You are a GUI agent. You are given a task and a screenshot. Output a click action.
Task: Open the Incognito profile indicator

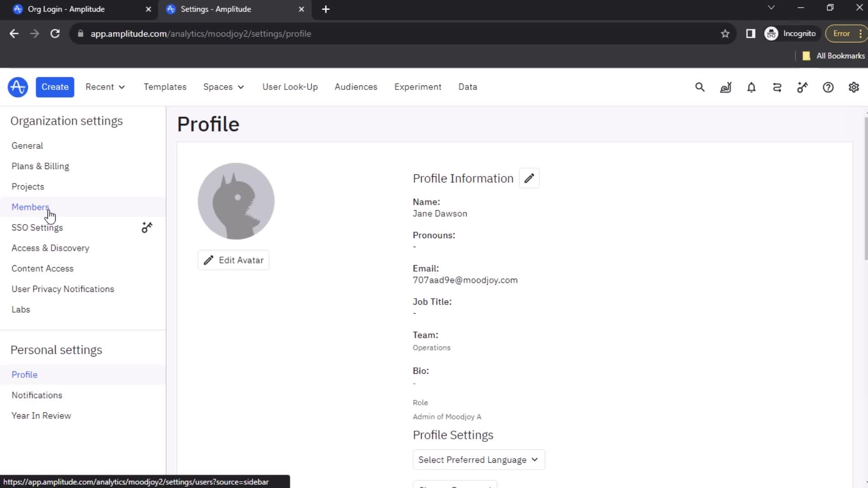tap(790, 34)
